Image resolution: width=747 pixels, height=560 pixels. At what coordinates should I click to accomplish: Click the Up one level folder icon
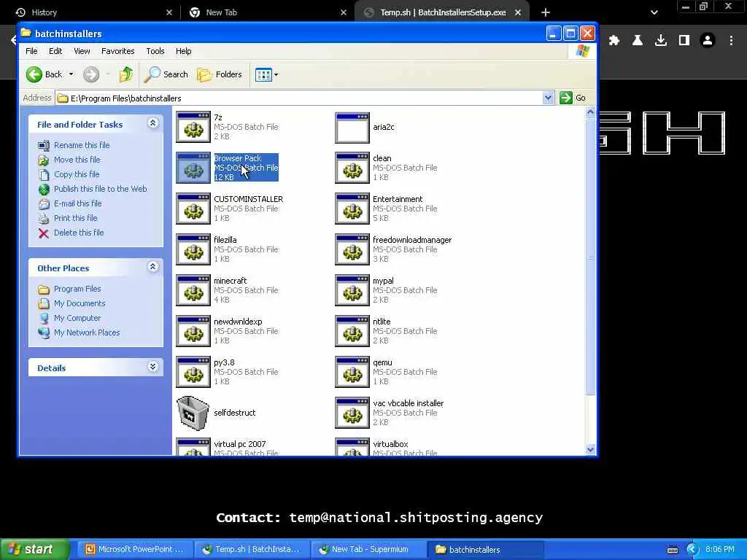126,74
